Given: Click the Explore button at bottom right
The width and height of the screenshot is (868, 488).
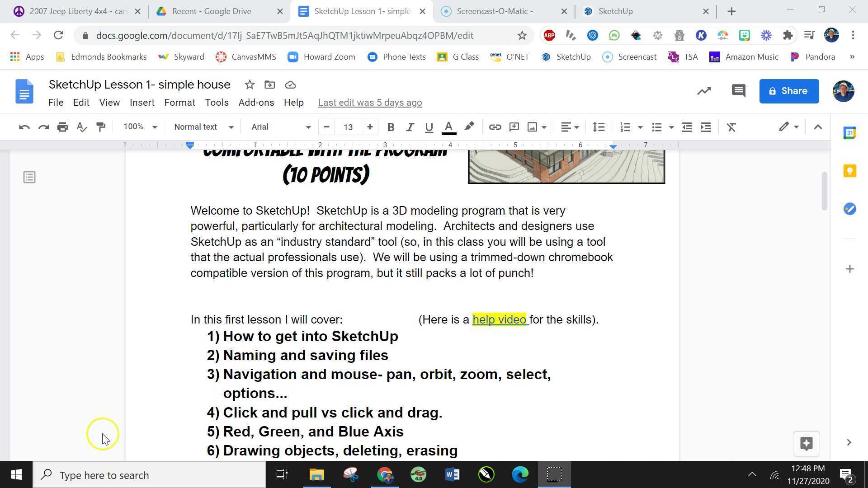Looking at the screenshot, I should click(x=806, y=443).
